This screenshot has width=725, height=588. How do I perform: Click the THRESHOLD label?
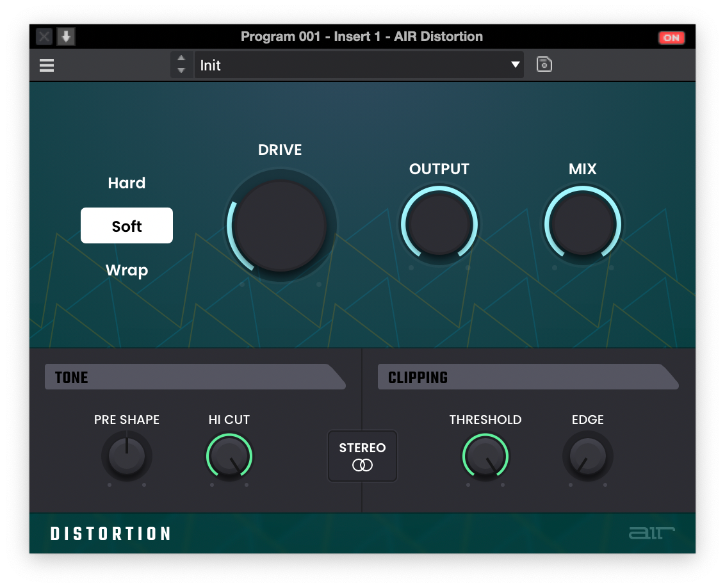tap(485, 420)
